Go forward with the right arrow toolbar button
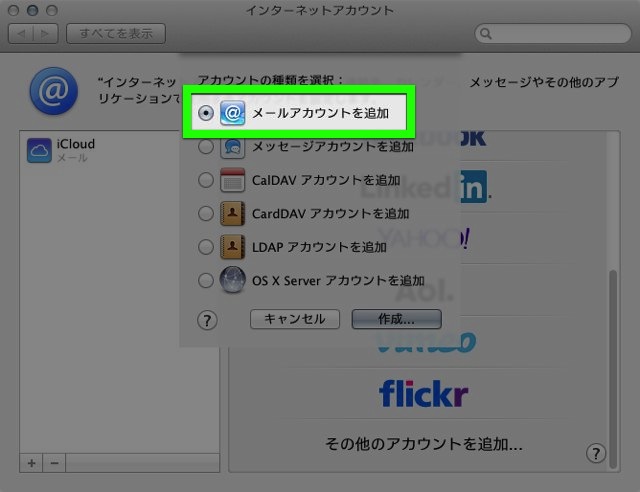The height and width of the screenshot is (492, 640). [45, 33]
